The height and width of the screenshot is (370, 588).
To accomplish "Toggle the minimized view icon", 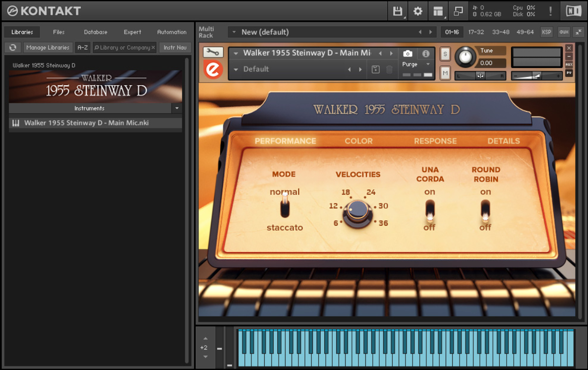I will pos(458,11).
